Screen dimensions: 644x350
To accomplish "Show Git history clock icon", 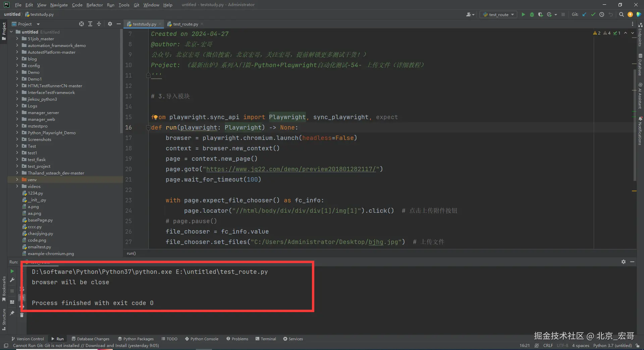I will [x=602, y=14].
